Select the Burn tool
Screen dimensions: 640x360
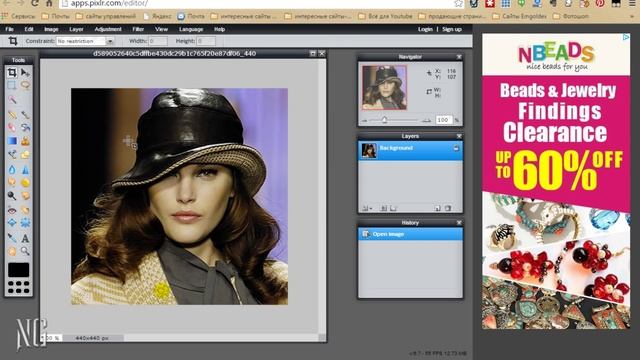(25, 196)
